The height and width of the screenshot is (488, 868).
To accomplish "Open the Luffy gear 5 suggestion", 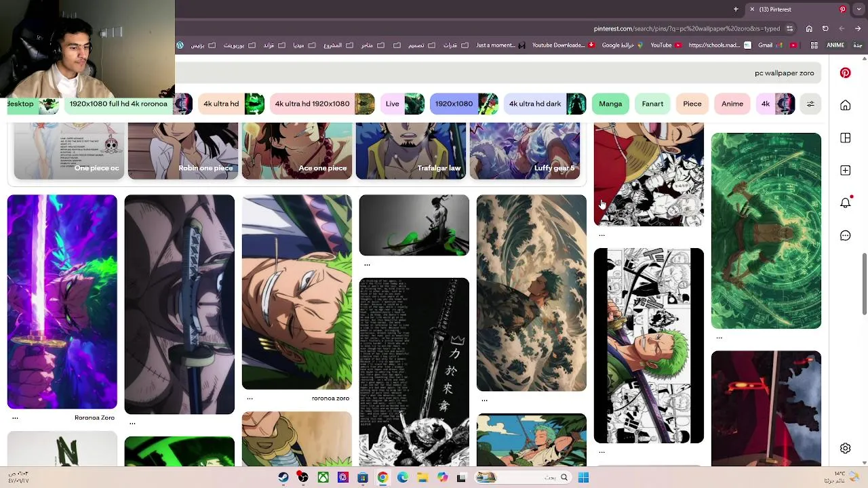I will point(525,150).
